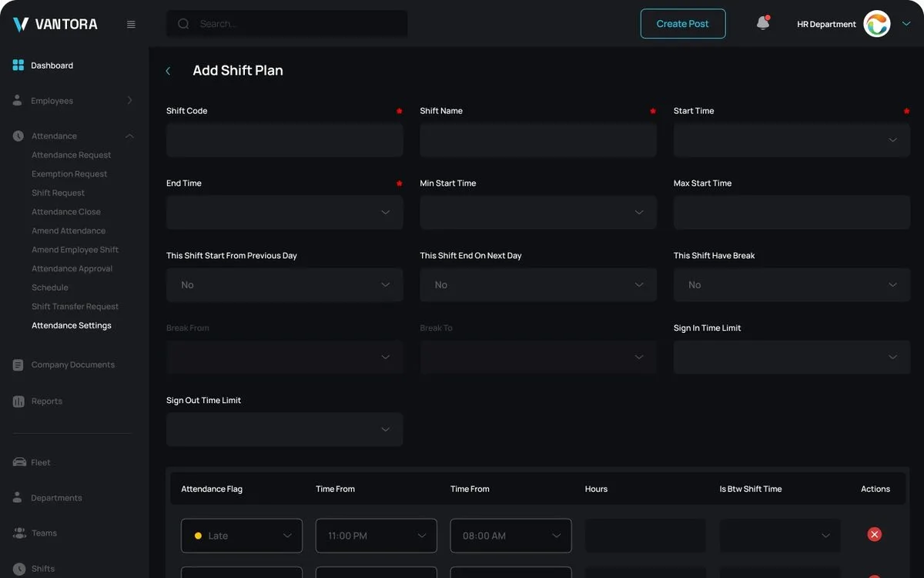Go to Attendance Approval page

[72, 268]
